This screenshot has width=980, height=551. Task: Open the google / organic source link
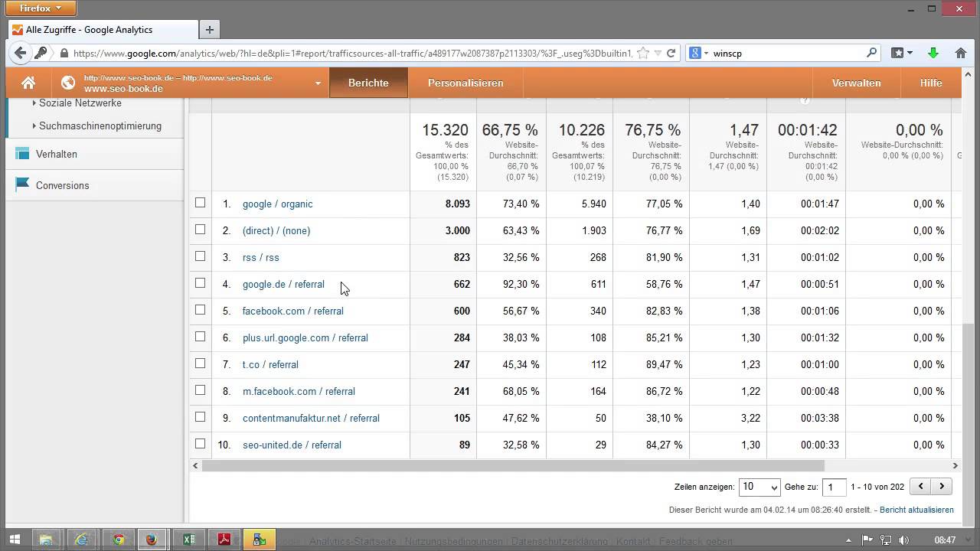coord(277,204)
